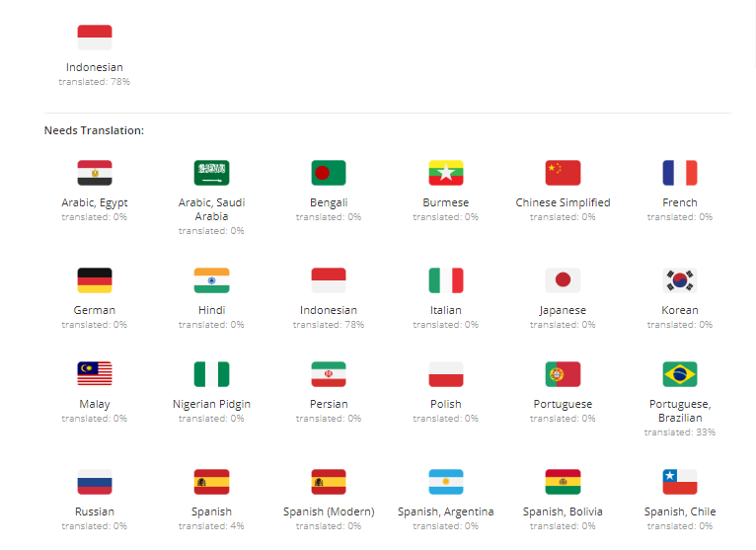
Task: Select the Spanish (Modern) flag
Action: [x=329, y=482]
